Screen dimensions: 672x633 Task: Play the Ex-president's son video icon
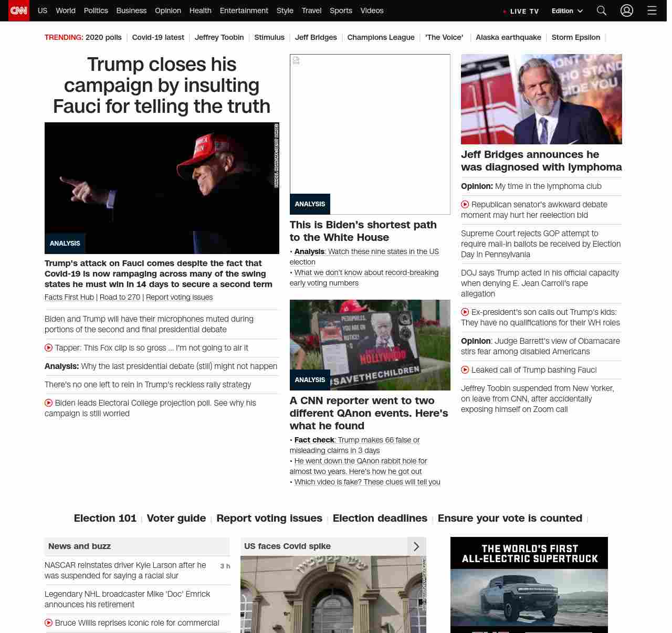pos(465,312)
